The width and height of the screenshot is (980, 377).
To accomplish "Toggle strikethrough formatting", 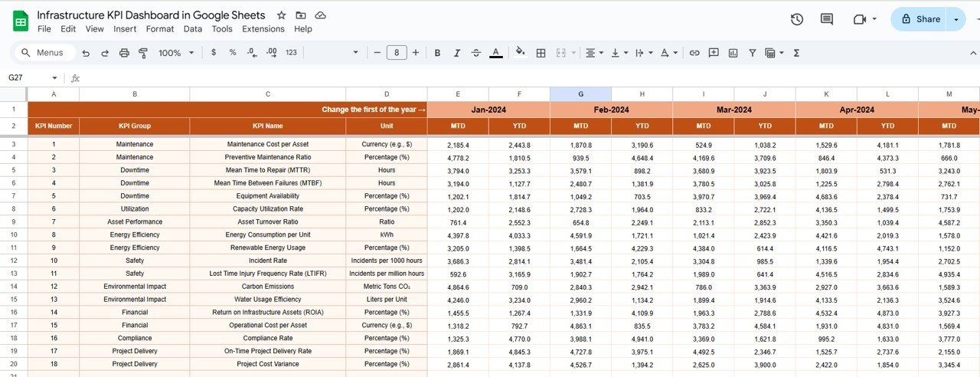I will 476,53.
